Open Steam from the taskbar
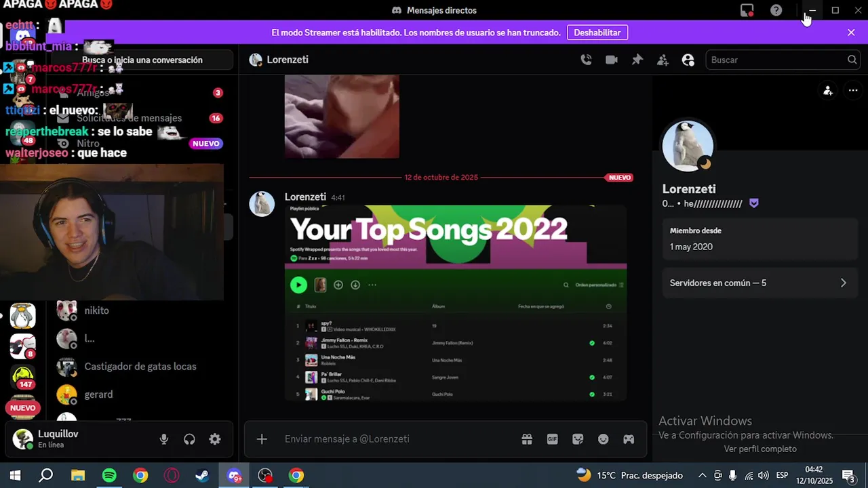Image resolution: width=868 pixels, height=488 pixels. tap(202, 475)
